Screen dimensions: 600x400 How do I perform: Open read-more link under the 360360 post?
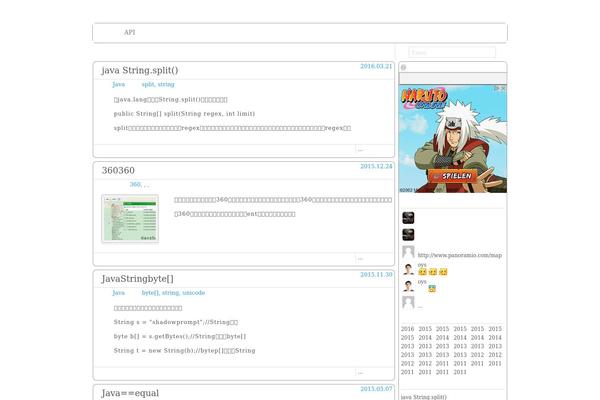click(x=360, y=259)
